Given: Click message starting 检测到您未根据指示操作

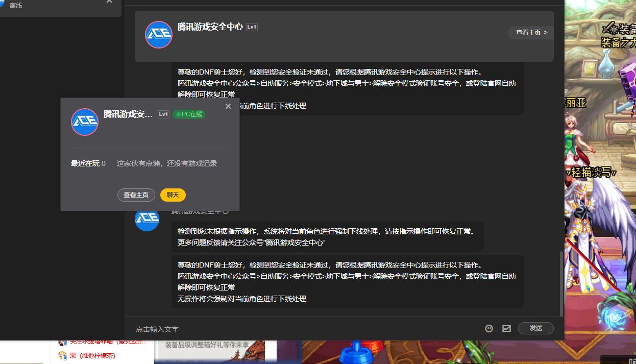Looking at the screenshot, I should (327, 236).
